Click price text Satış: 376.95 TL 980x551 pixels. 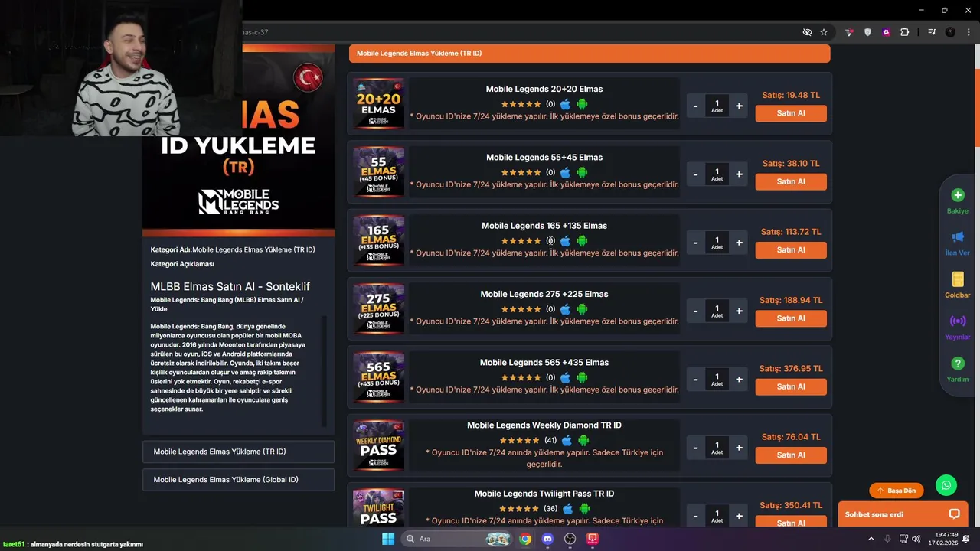791,368
